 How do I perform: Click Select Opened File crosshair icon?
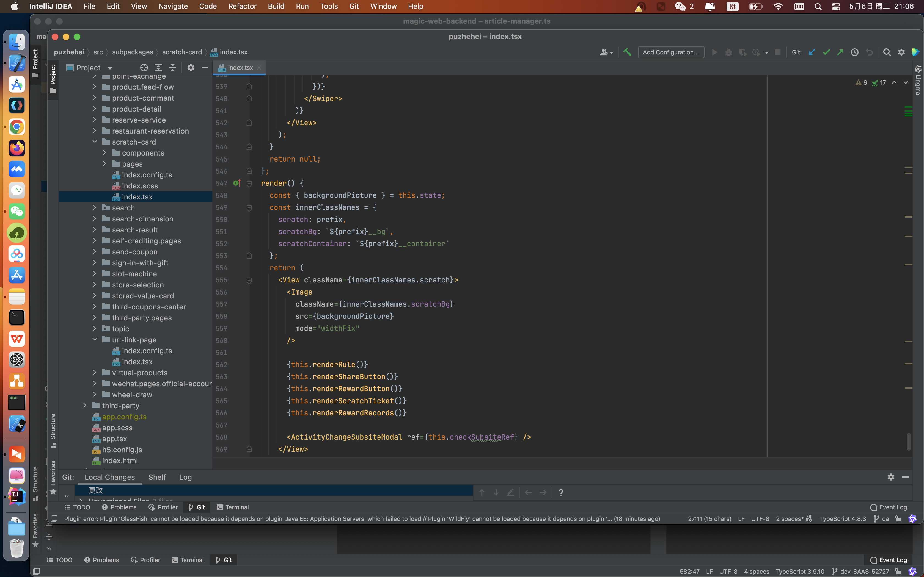point(144,68)
